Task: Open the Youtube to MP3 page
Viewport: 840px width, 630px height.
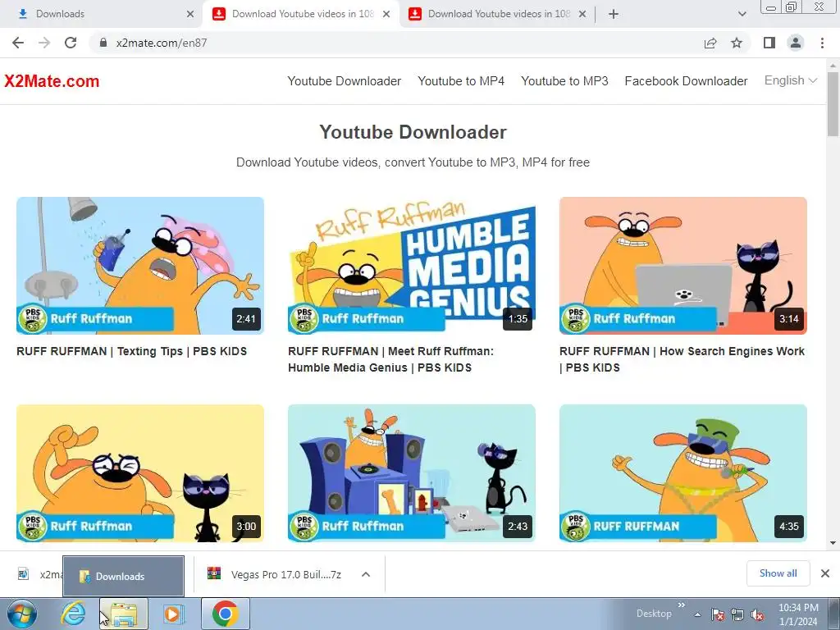Action: click(x=564, y=81)
